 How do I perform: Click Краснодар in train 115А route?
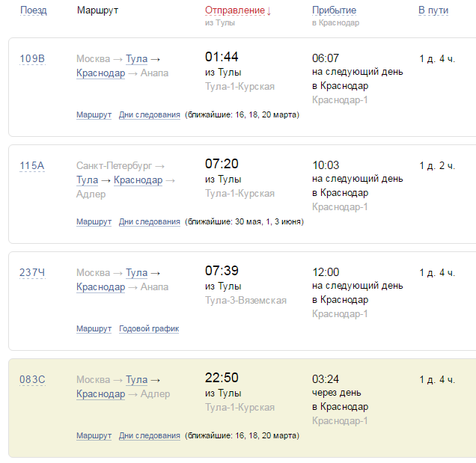pyautogui.click(x=138, y=180)
